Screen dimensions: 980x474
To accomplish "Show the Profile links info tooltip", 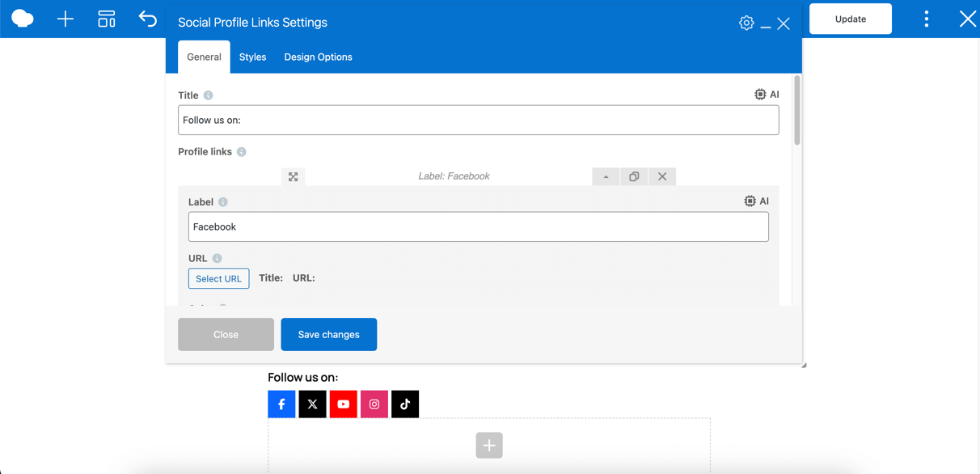I will click(x=241, y=151).
